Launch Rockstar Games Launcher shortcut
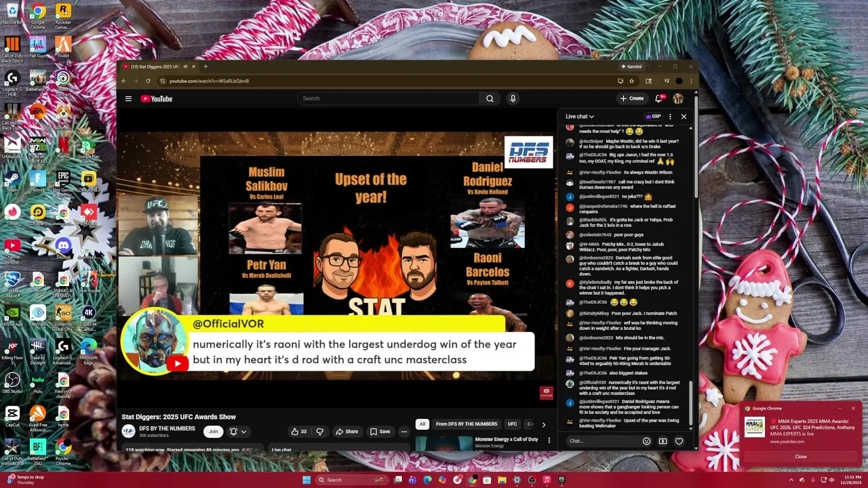Image resolution: width=868 pixels, height=488 pixels. [63, 15]
